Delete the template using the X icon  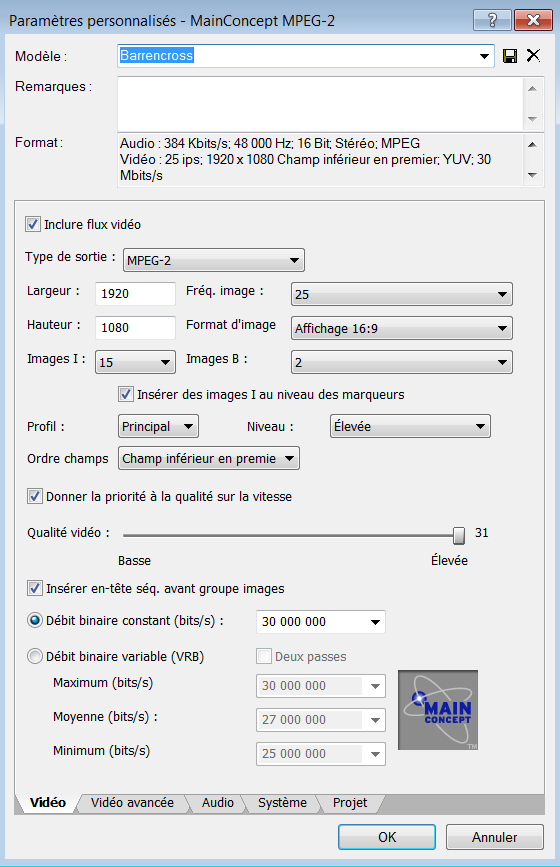533,55
